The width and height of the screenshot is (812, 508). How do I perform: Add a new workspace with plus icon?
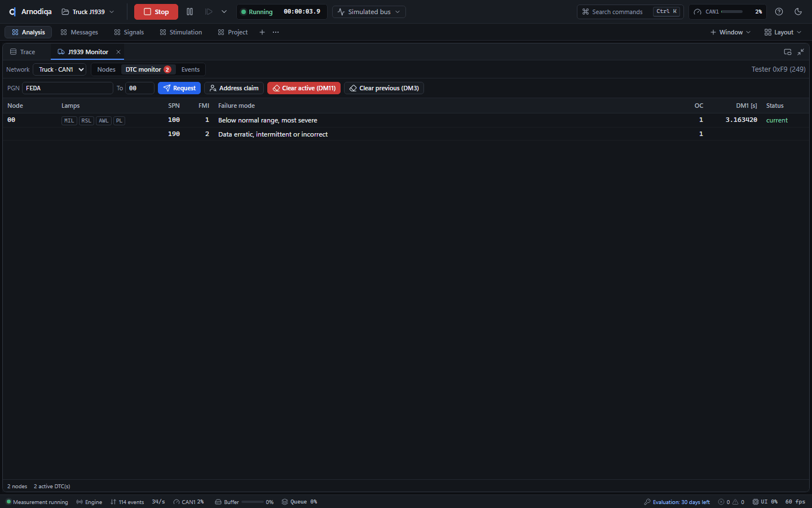pyautogui.click(x=262, y=32)
